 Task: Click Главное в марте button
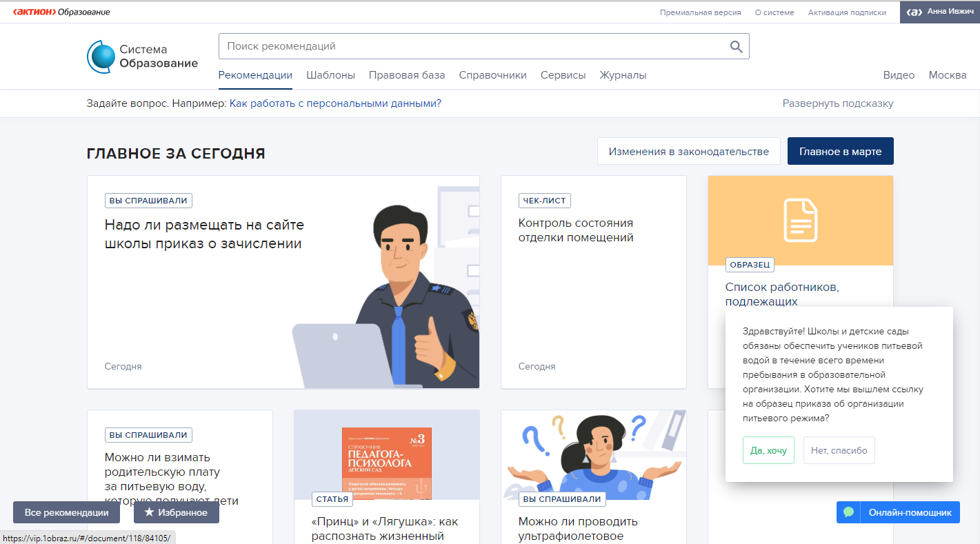click(840, 152)
